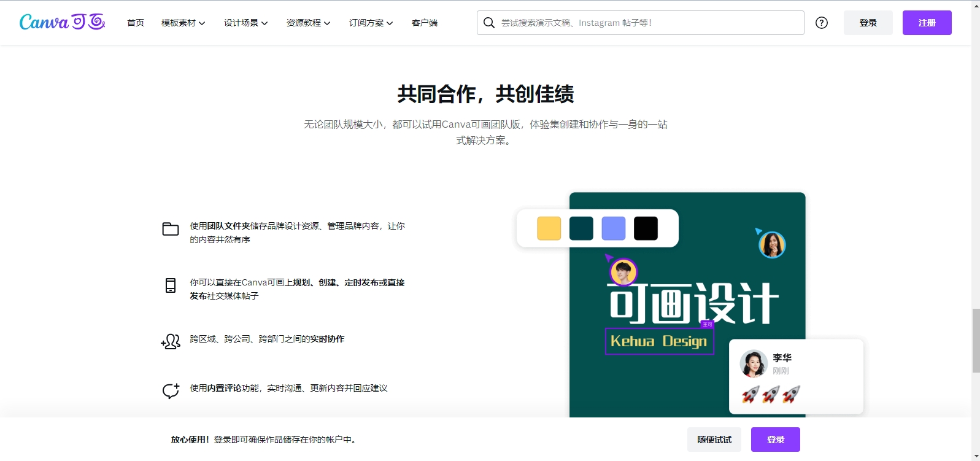Viewport: 980px width, 461px height.
Task: Click the vertical scrollbar thumb
Action: tap(976, 341)
